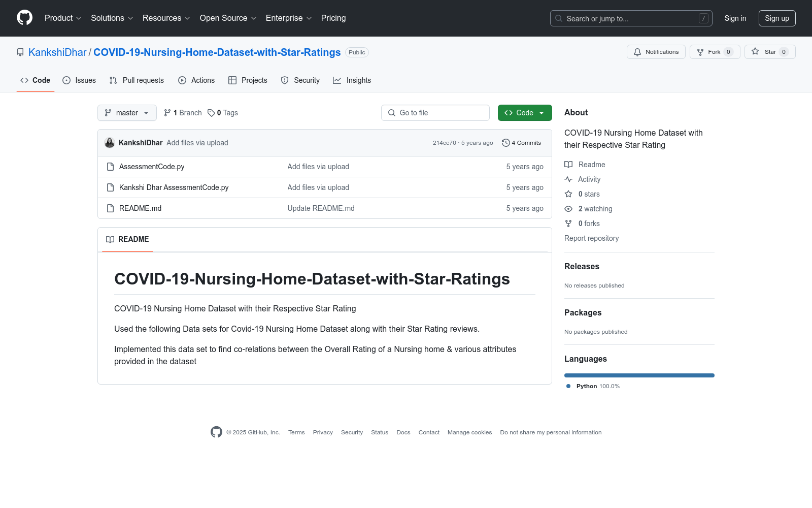812x508 pixels.
Task: Click the star icon beside 0 stars
Action: tap(568, 194)
